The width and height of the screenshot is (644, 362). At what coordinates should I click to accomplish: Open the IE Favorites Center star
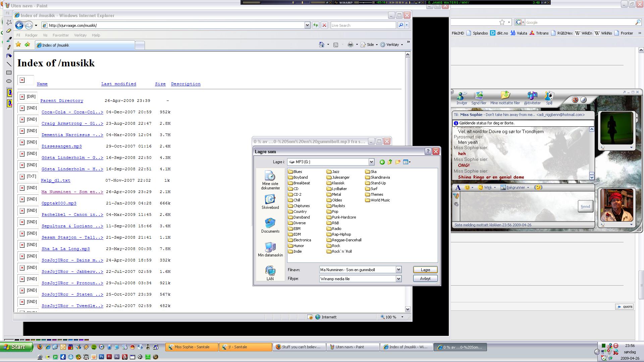coord(18,45)
